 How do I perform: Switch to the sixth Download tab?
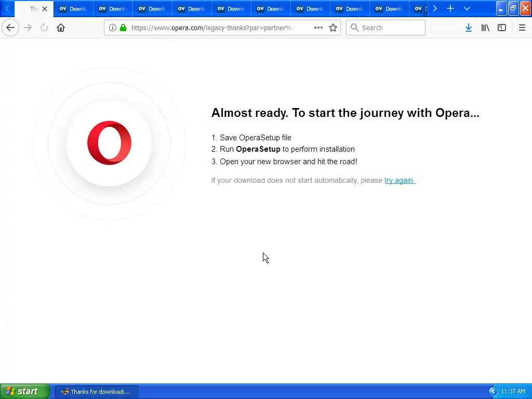pos(271,9)
